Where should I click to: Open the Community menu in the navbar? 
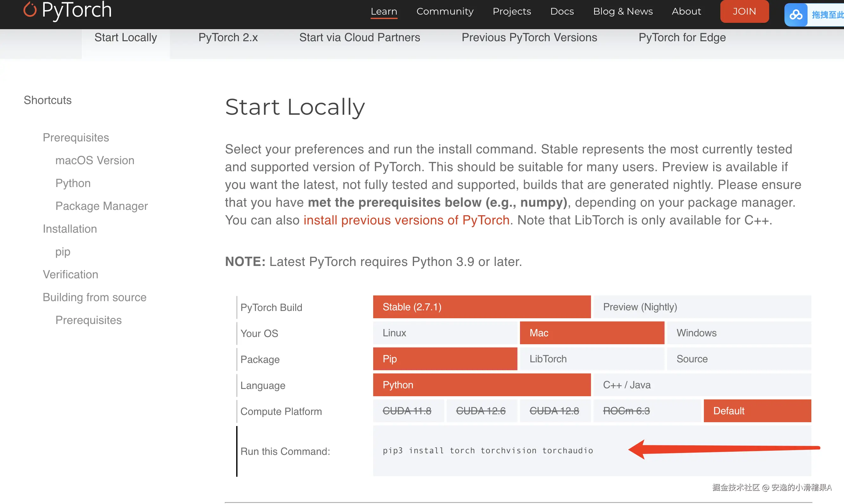tap(445, 11)
